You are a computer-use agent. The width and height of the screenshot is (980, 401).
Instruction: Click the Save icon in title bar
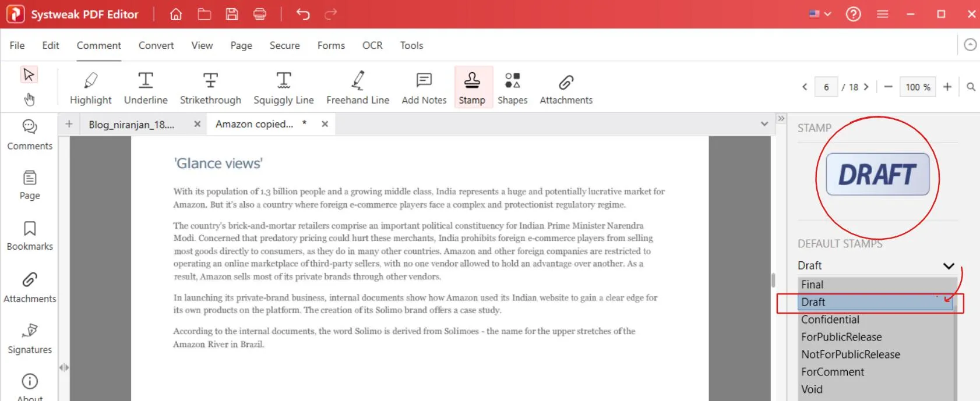click(232, 14)
